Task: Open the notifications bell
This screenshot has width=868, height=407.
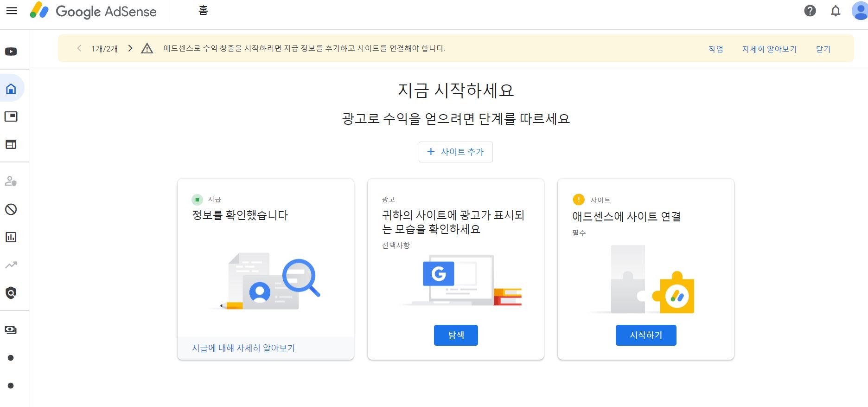Action: (836, 11)
